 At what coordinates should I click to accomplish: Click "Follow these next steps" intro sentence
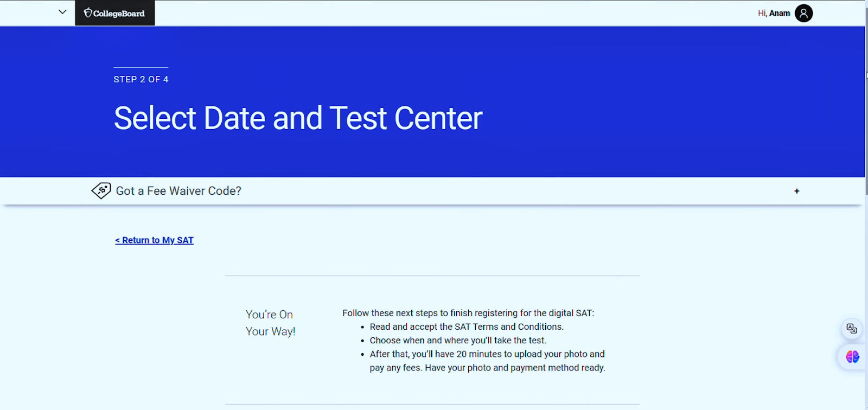pos(468,313)
